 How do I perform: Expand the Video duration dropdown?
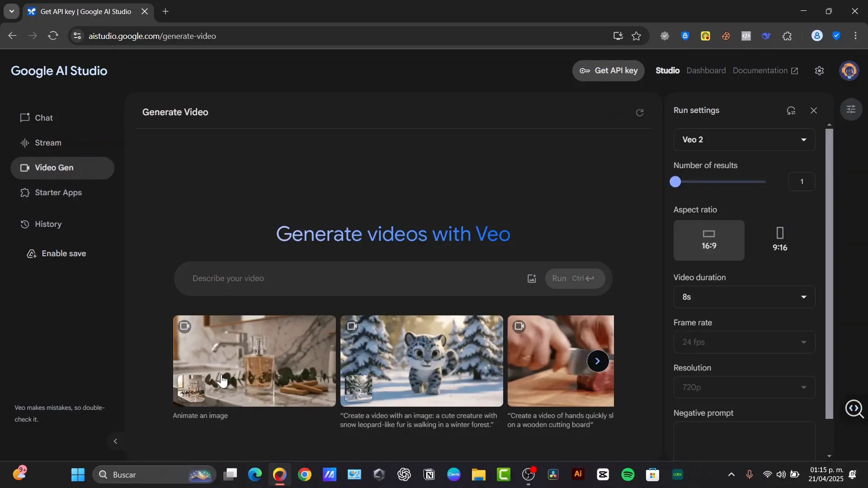743,297
